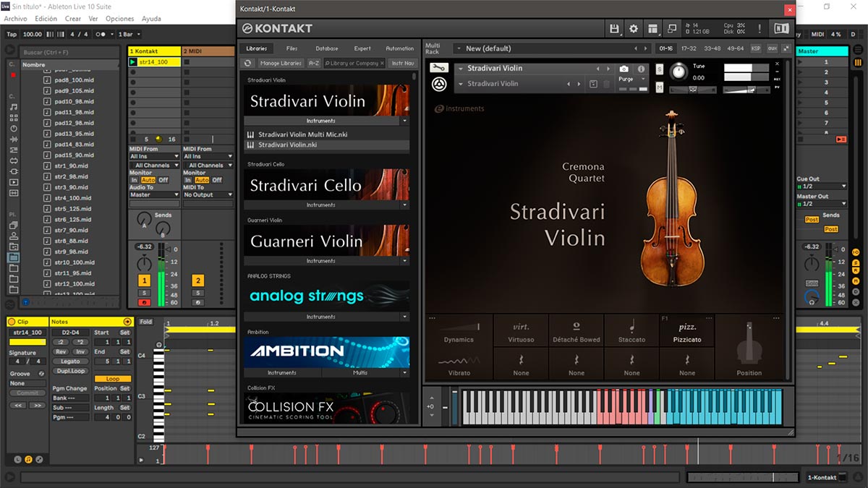Click the headphone preview icon above piano roll
This screenshot has height=488, width=868.
click(x=159, y=345)
